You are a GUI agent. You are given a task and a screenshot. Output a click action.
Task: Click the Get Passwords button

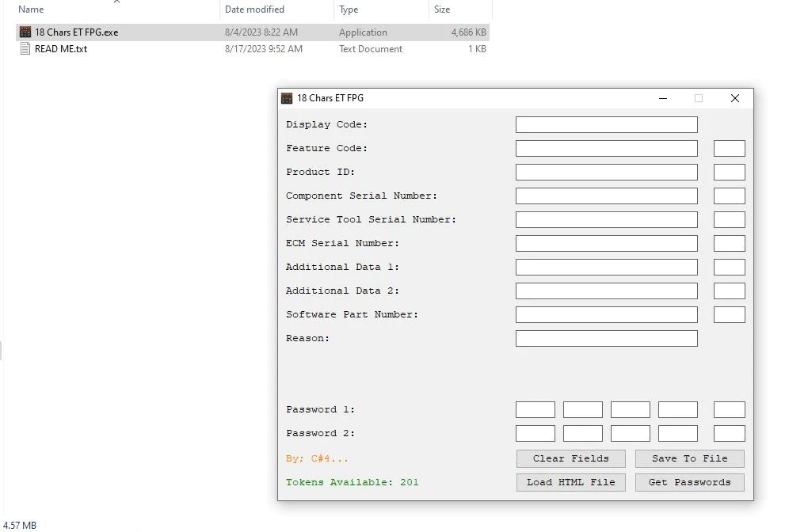689,482
